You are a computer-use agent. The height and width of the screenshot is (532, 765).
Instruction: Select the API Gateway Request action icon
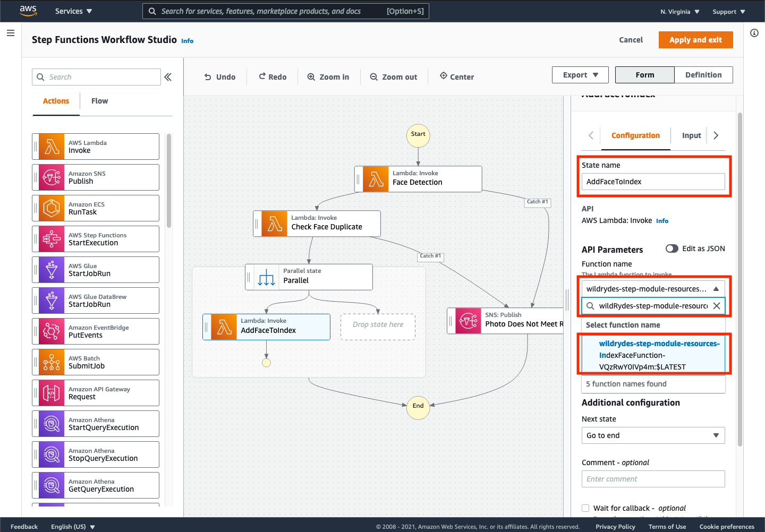(x=52, y=393)
